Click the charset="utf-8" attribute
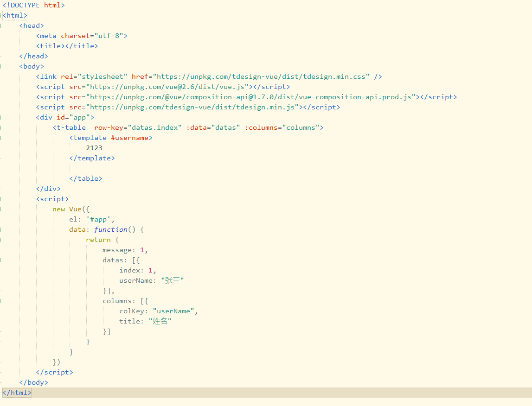Image resolution: width=532 pixels, height=406 pixels. [92, 36]
